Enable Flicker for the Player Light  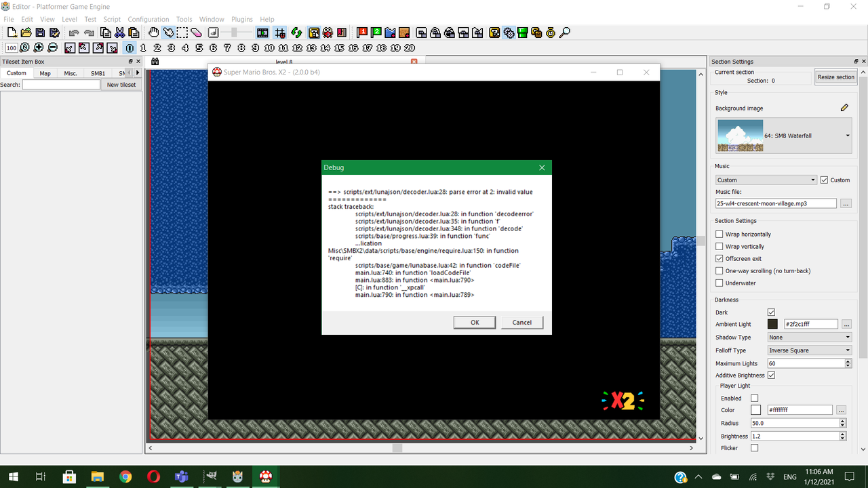[755, 447]
